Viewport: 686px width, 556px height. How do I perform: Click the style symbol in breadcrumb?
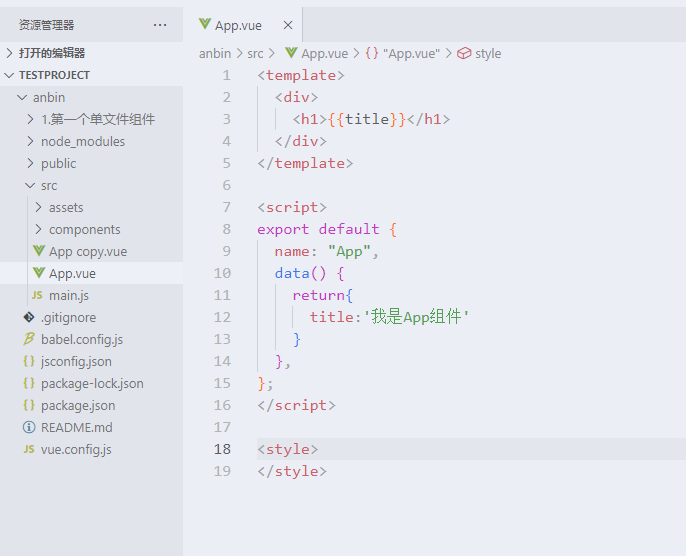click(488, 53)
